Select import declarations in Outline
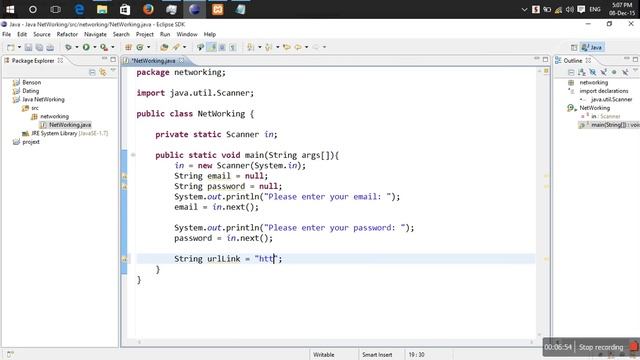 coord(604,91)
